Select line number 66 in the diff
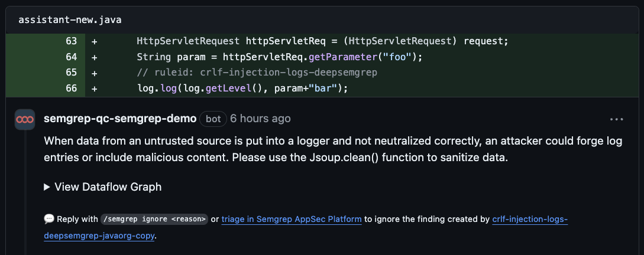Viewport: 644px width, 255px height. [71, 88]
